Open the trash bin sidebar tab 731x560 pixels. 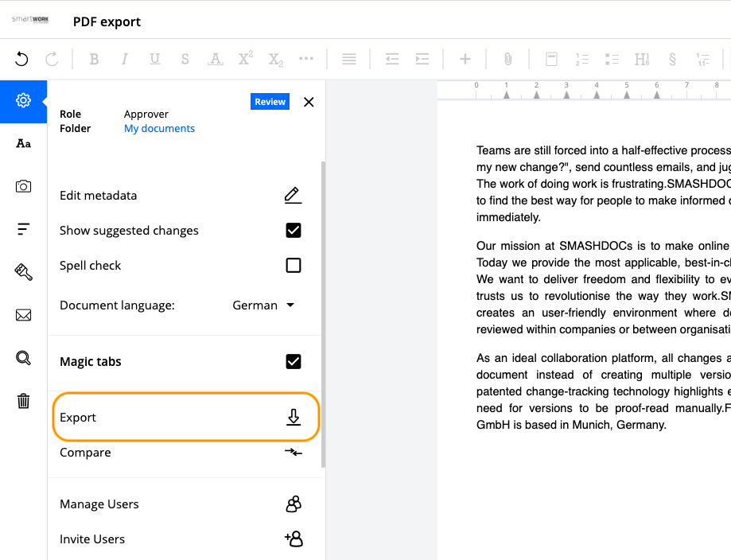click(x=23, y=401)
